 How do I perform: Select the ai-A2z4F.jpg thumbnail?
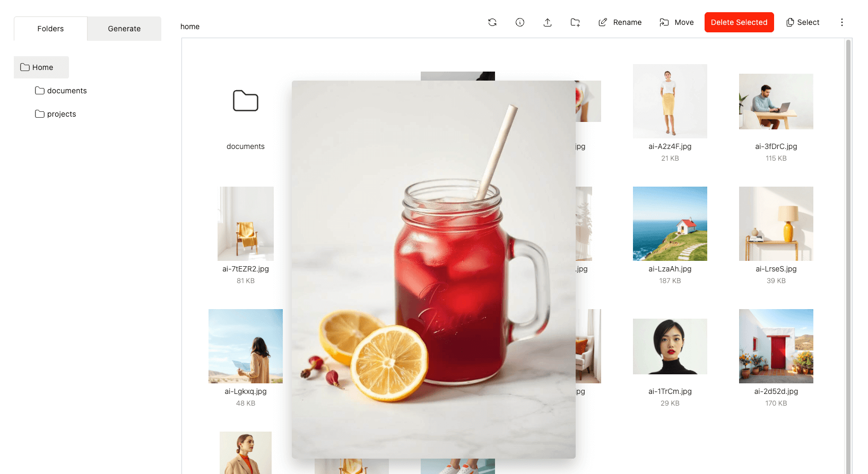click(670, 101)
